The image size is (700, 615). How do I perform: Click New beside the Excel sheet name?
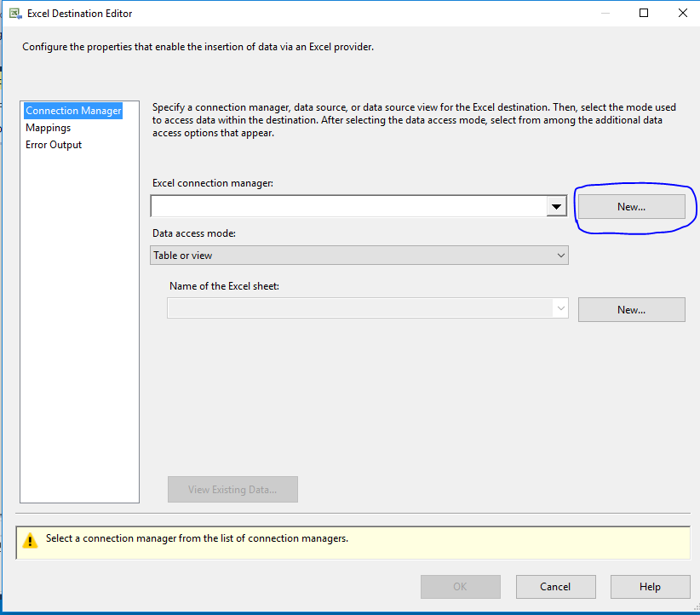(x=631, y=310)
